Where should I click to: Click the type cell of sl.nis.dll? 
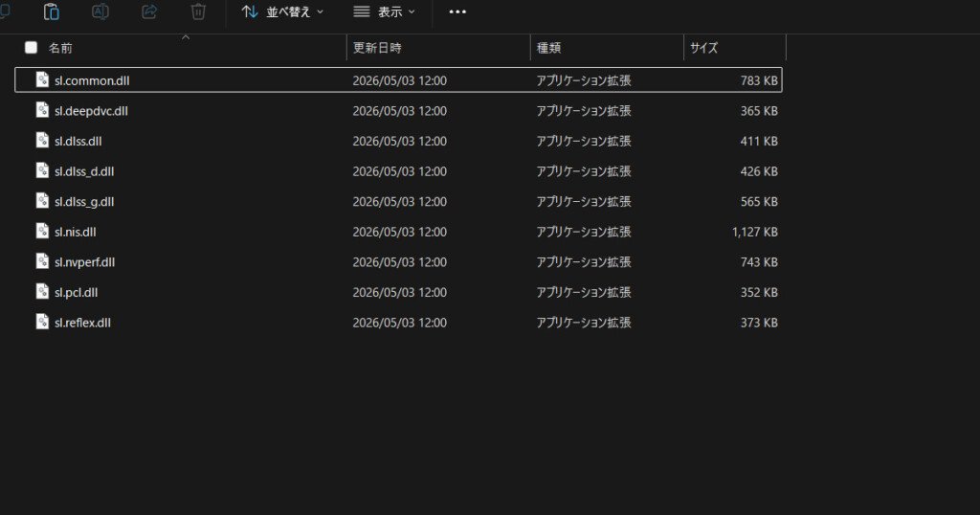coord(584,232)
